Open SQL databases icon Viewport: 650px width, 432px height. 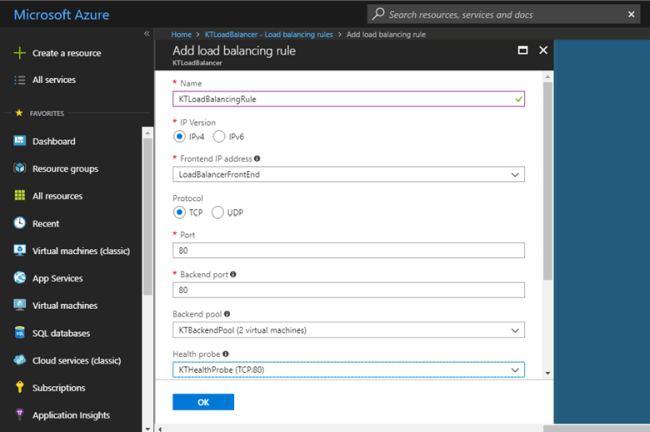point(20,333)
